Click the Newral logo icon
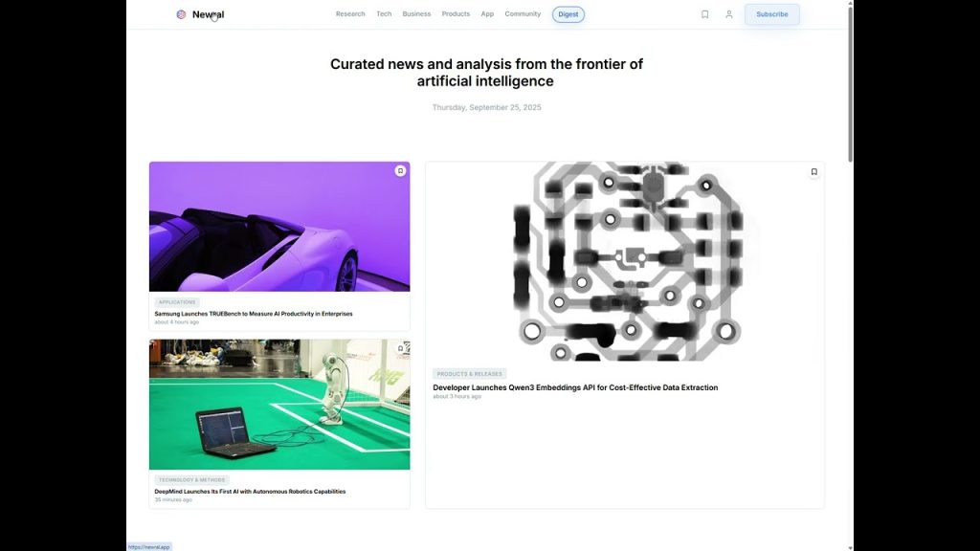Screen dimensions: 980x551 pyautogui.click(x=181, y=14)
